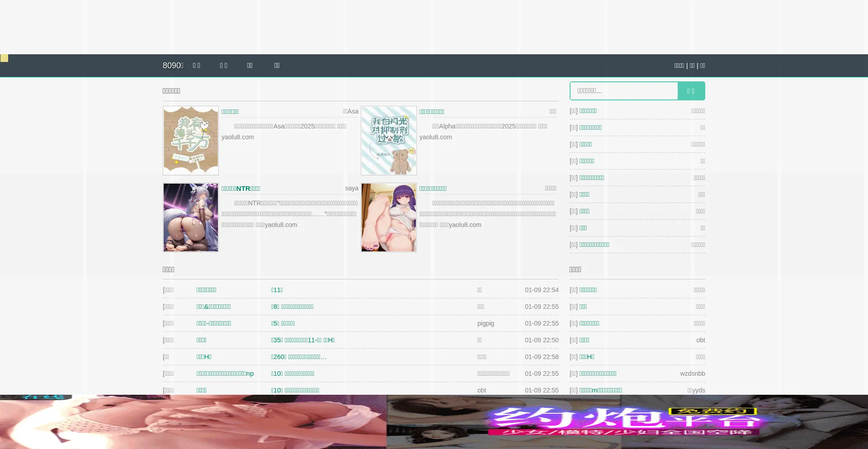Image resolution: width=868 pixels, height=449 pixels.
Task: Open the chapter 260 link in the update list
Action: pos(298,357)
